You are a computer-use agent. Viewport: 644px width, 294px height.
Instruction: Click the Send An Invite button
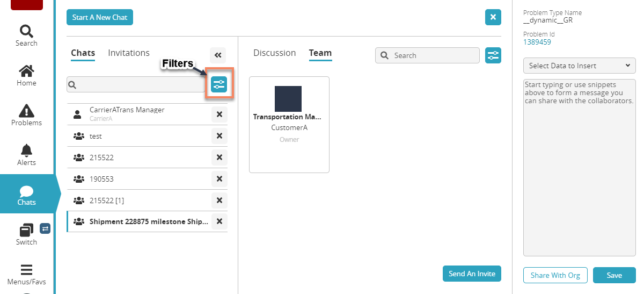[x=472, y=274]
